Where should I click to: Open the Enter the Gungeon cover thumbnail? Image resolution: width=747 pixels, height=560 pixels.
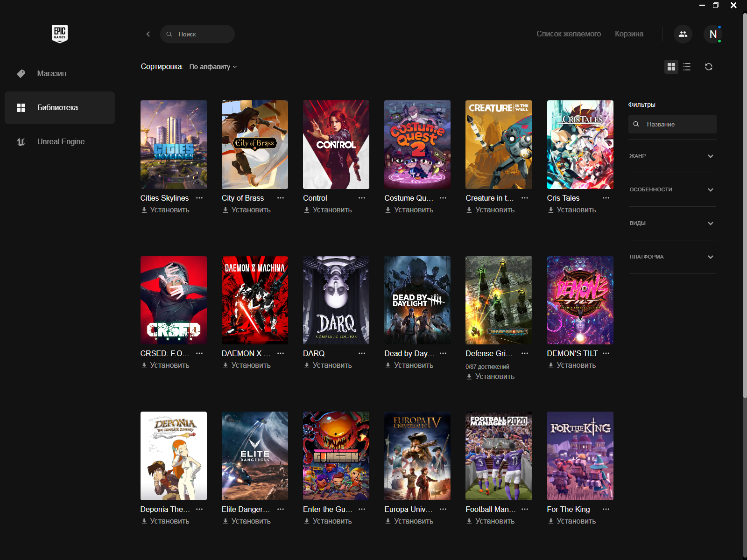click(x=336, y=456)
